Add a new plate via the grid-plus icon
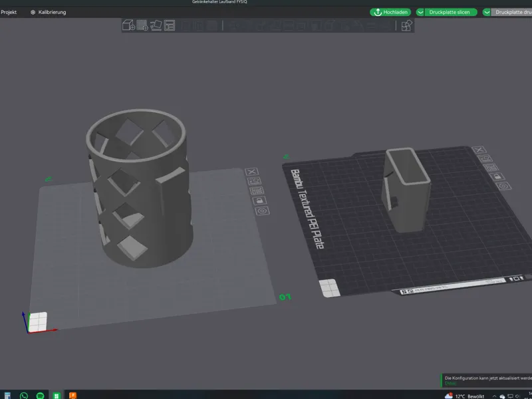 pos(142,25)
